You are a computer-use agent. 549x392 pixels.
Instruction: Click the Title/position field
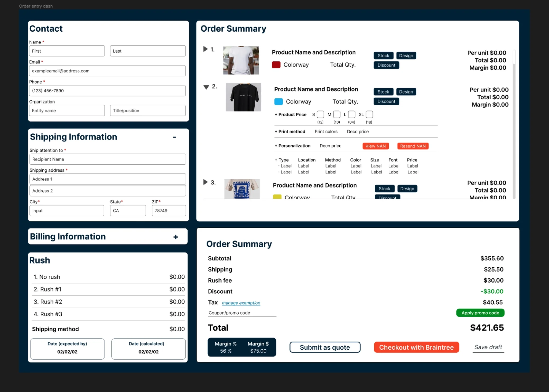(x=148, y=110)
